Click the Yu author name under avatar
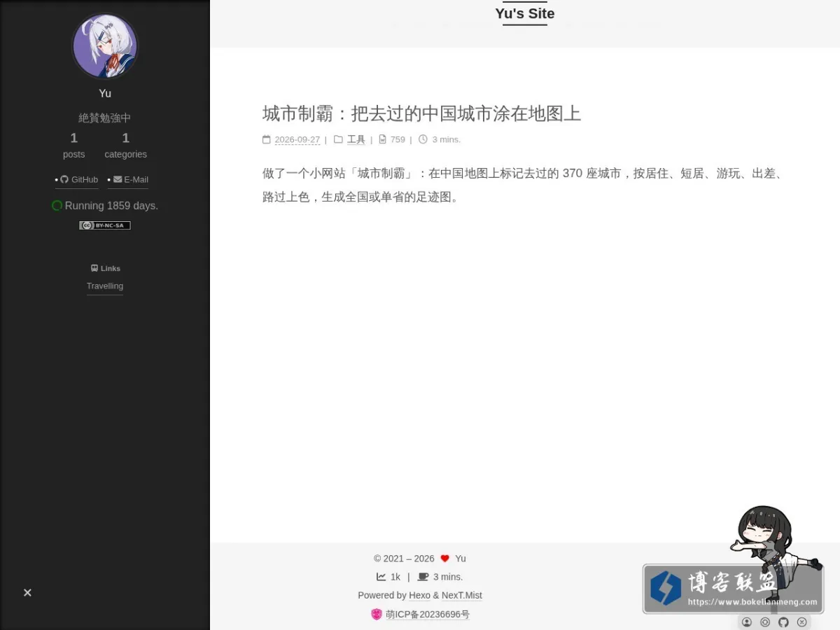 (x=105, y=94)
